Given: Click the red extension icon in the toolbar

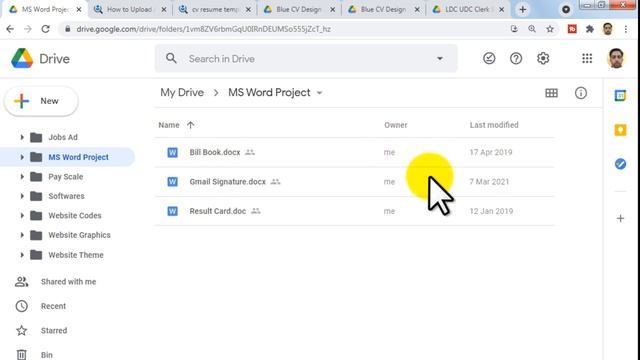Looking at the screenshot, I should tap(572, 29).
